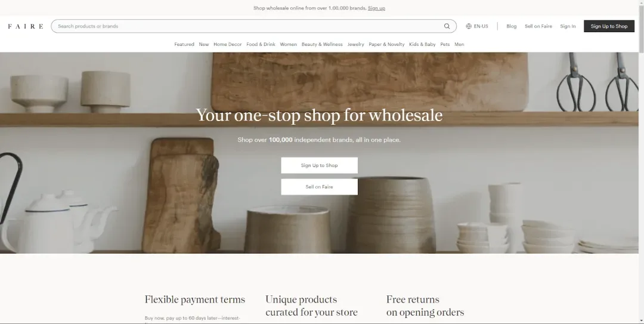
Task: Open the Blog link
Action: coord(511,26)
